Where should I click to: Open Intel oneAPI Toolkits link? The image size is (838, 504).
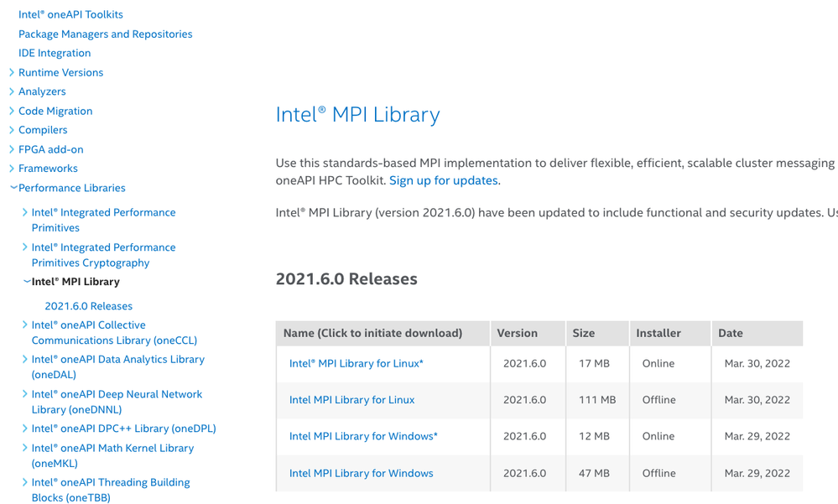[70, 14]
